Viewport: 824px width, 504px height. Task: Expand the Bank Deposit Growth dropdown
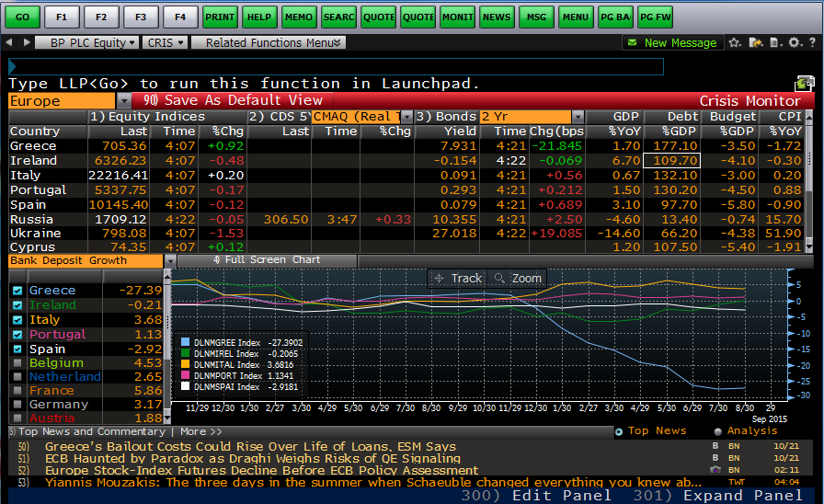[169, 260]
